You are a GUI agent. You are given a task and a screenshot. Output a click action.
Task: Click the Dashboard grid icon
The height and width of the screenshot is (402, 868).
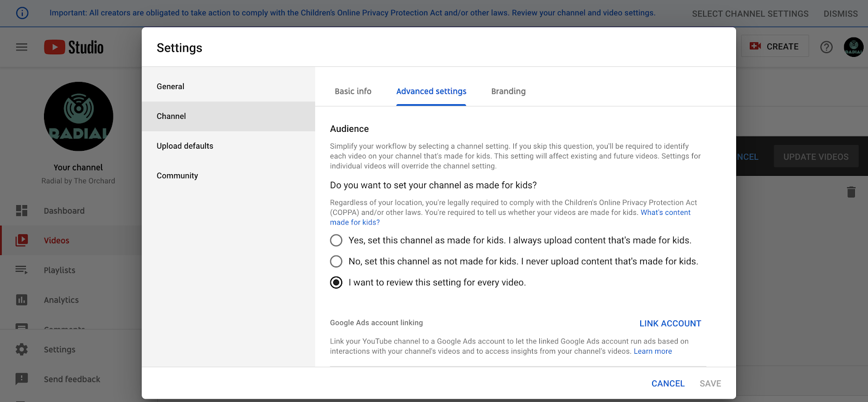pyautogui.click(x=22, y=210)
